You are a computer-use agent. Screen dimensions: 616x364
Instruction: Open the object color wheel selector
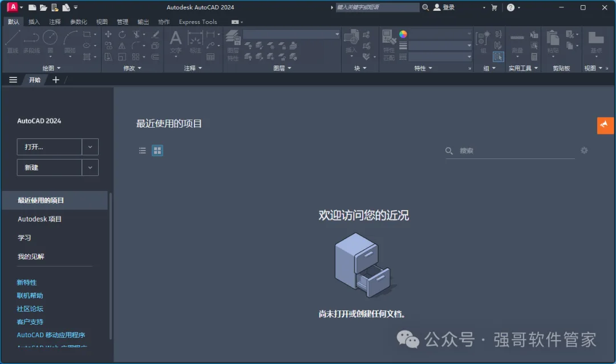tap(403, 35)
